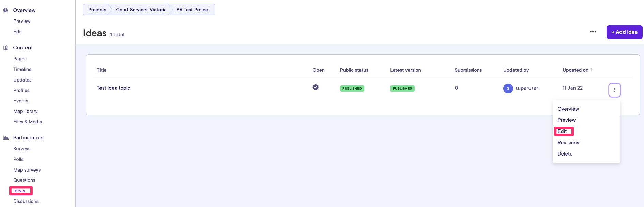Click the superuser avatar icon
The image size is (644, 207).
coord(508,88)
